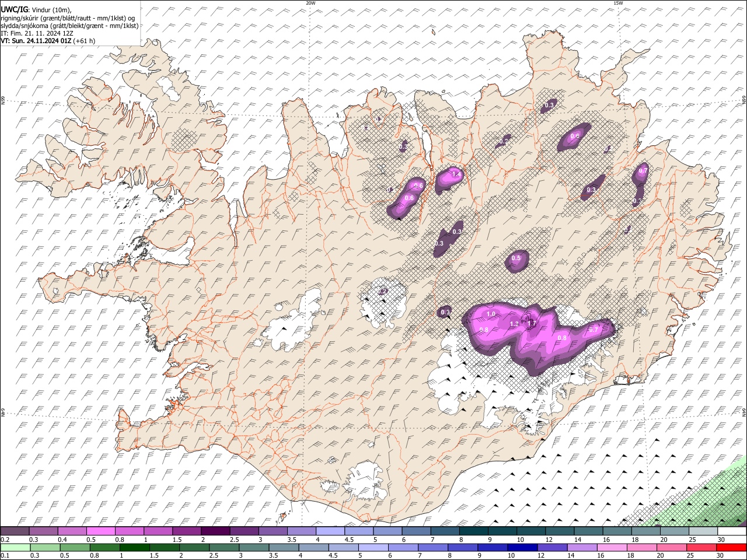Image resolution: width=747 pixels, height=560 pixels.
Task: Click the 1.4 snowfall value label
Action: (x=456, y=174)
